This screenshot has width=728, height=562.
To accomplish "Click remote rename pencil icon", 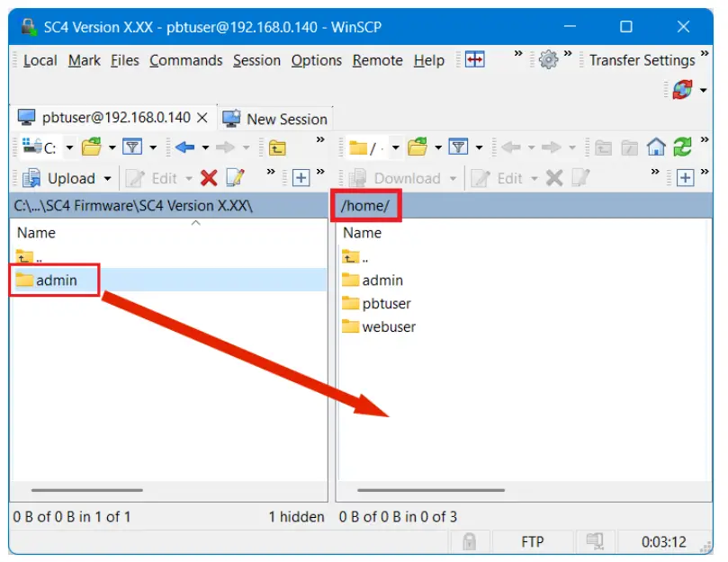I will pyautogui.click(x=580, y=178).
